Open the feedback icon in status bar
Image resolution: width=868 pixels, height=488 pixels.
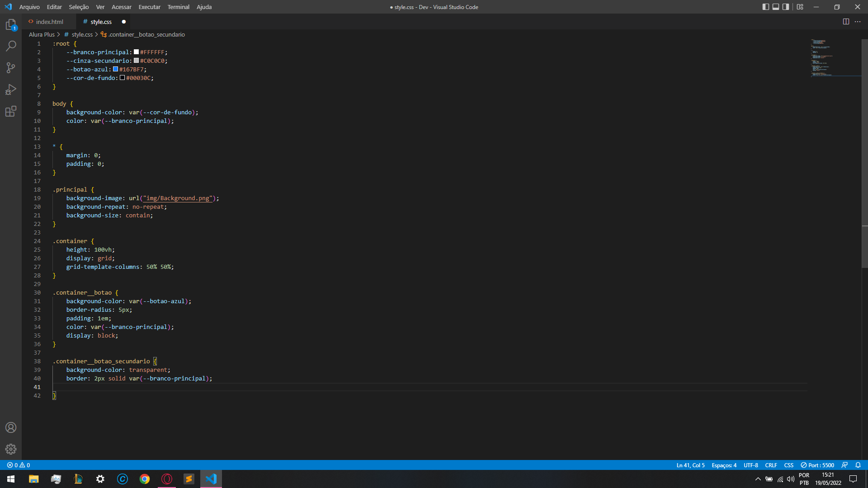click(x=844, y=465)
